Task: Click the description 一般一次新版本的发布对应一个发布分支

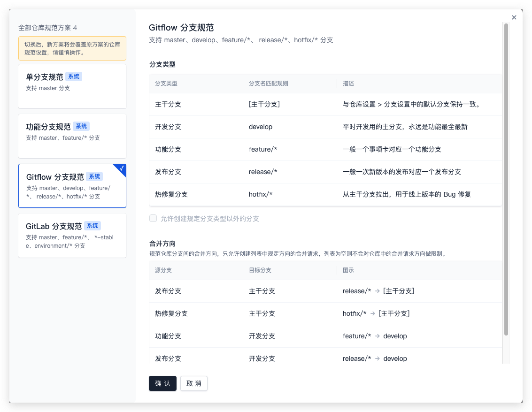Action: tap(402, 172)
